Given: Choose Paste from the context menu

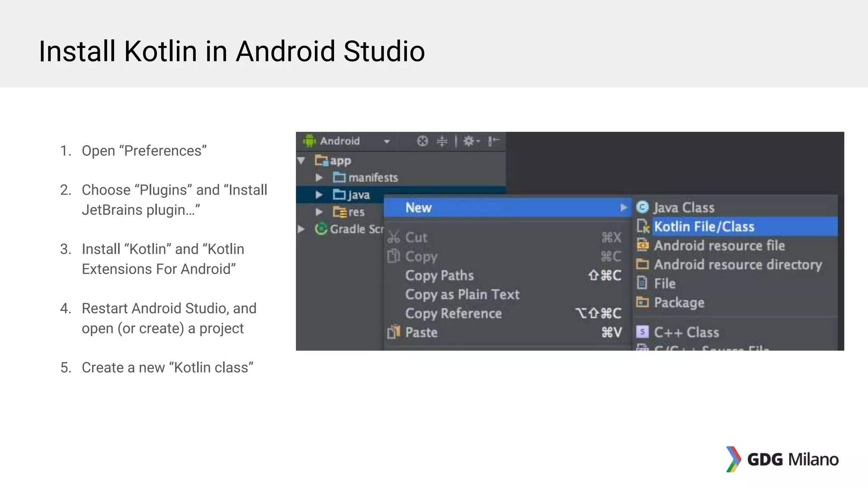Looking at the screenshot, I should [x=507, y=333].
